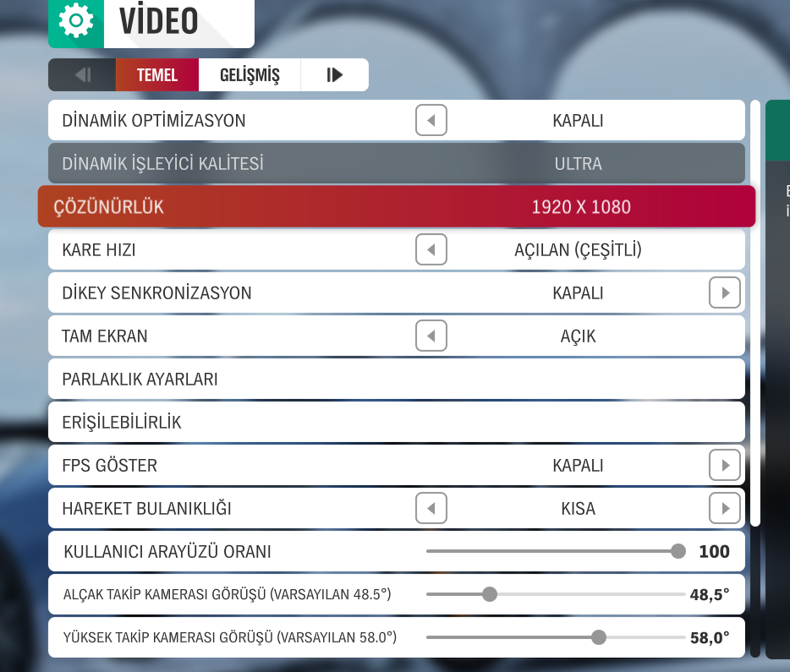Click the Yüksek Takip Kamerası Görüşü slider handle
This screenshot has width=790, height=672.
coord(599,637)
